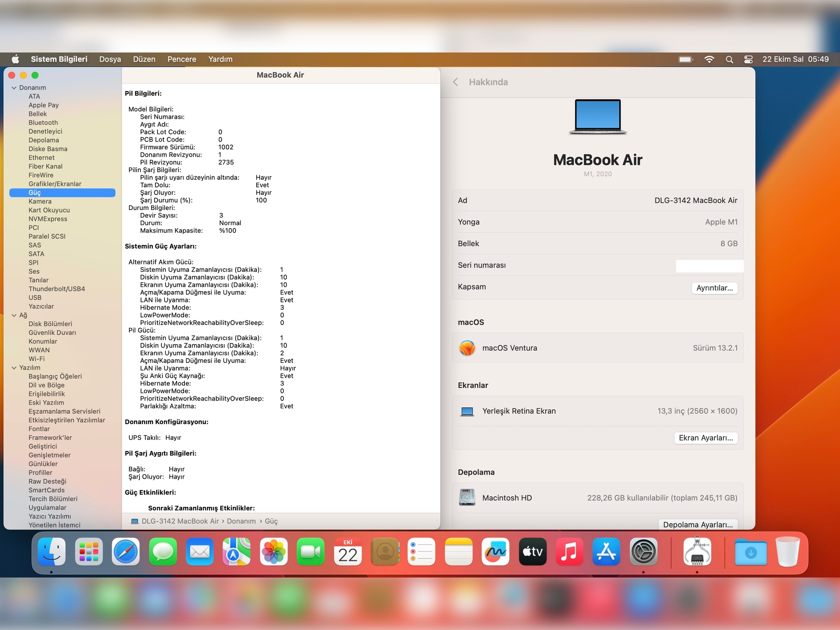Click the Depolama Ayarları... button
The width and height of the screenshot is (840, 630).
point(698,525)
